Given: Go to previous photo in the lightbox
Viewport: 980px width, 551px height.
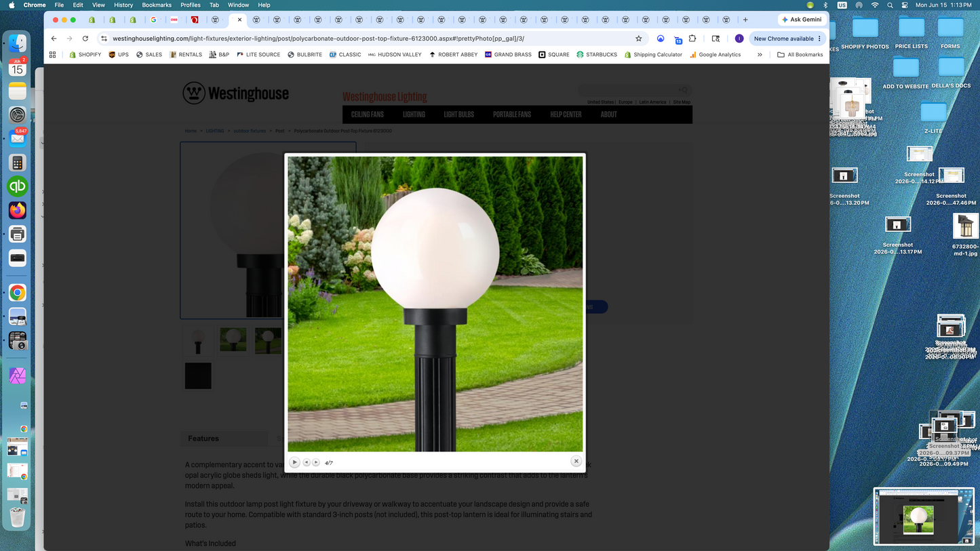Looking at the screenshot, I should 307,462.
